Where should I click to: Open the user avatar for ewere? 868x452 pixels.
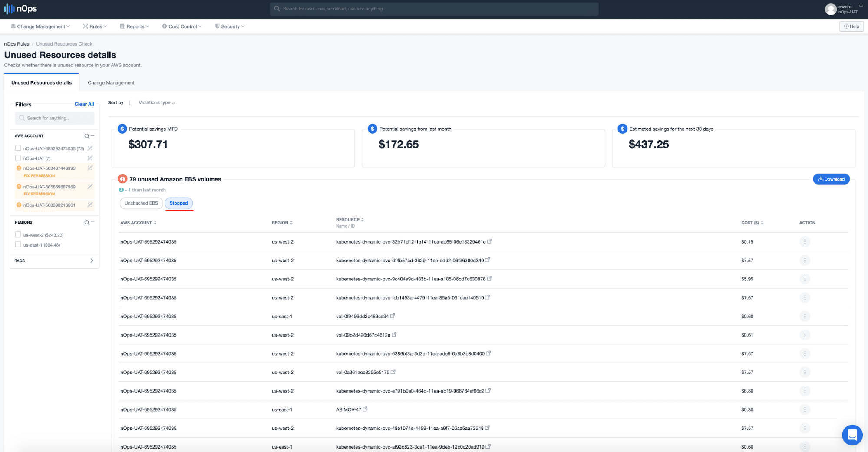(x=830, y=9)
